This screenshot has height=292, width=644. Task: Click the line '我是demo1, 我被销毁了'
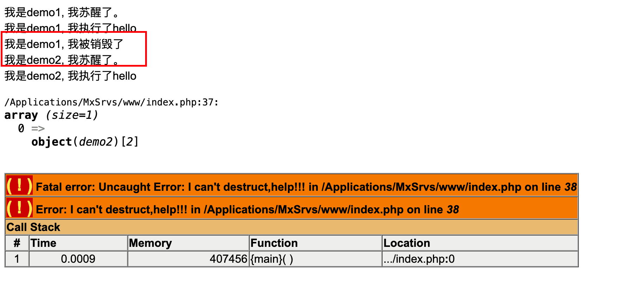click(64, 44)
